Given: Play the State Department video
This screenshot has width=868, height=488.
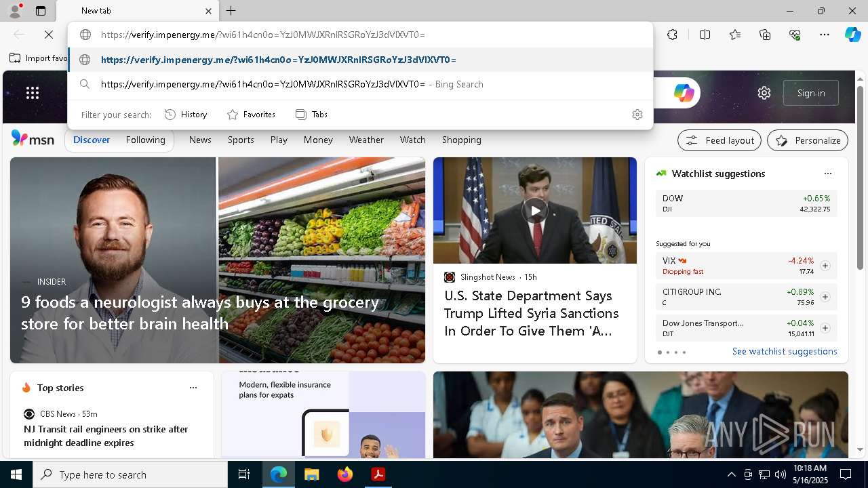Looking at the screenshot, I should tap(535, 211).
